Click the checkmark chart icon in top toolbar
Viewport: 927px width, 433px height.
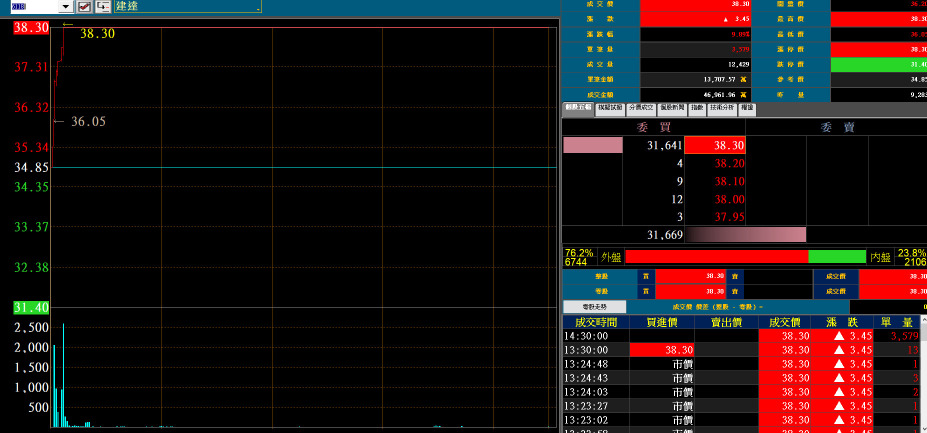point(84,6)
